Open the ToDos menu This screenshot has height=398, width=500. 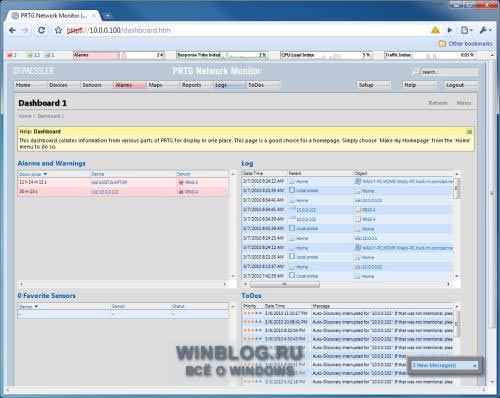[x=263, y=85]
